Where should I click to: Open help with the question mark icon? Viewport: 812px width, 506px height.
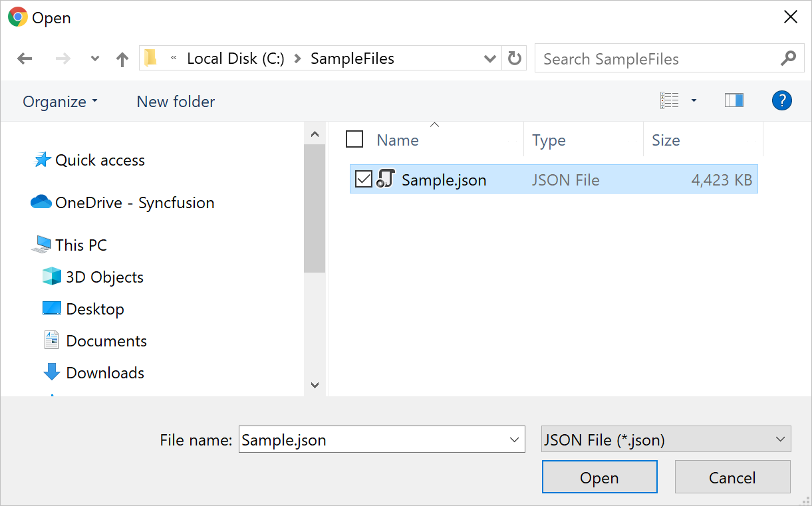tap(781, 101)
